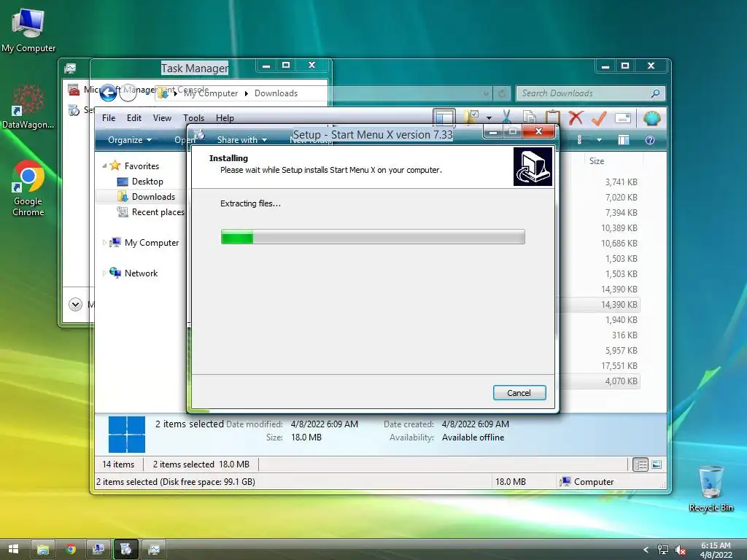
Task: Click the red X Delete icon
Action: click(x=576, y=117)
